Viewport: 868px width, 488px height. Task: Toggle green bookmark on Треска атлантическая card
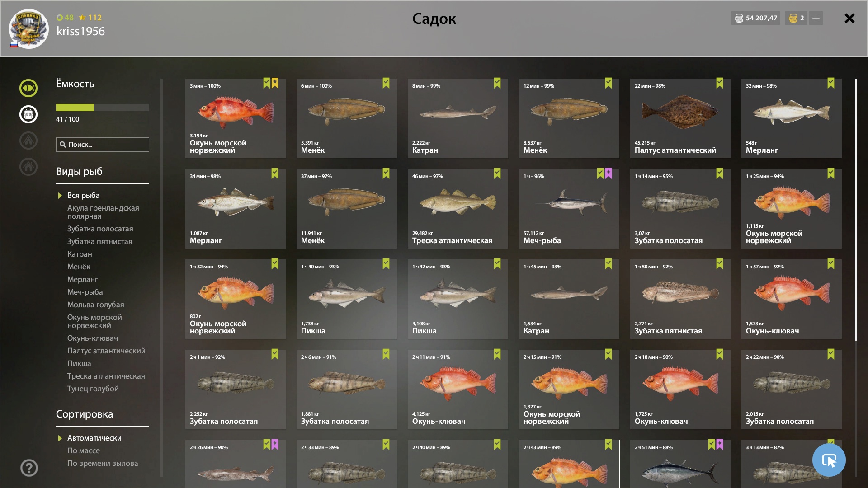497,174
